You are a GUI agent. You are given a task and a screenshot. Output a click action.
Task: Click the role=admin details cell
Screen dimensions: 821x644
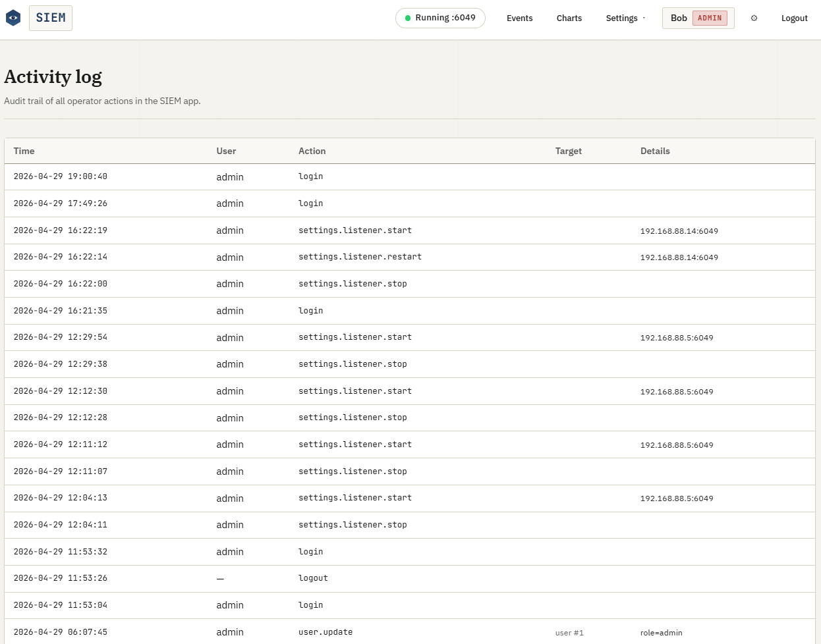coord(662,633)
